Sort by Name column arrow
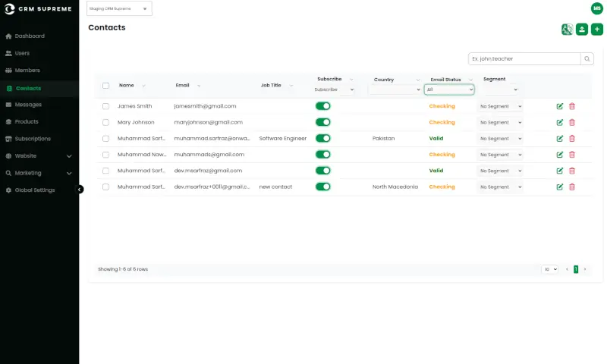 coord(143,86)
